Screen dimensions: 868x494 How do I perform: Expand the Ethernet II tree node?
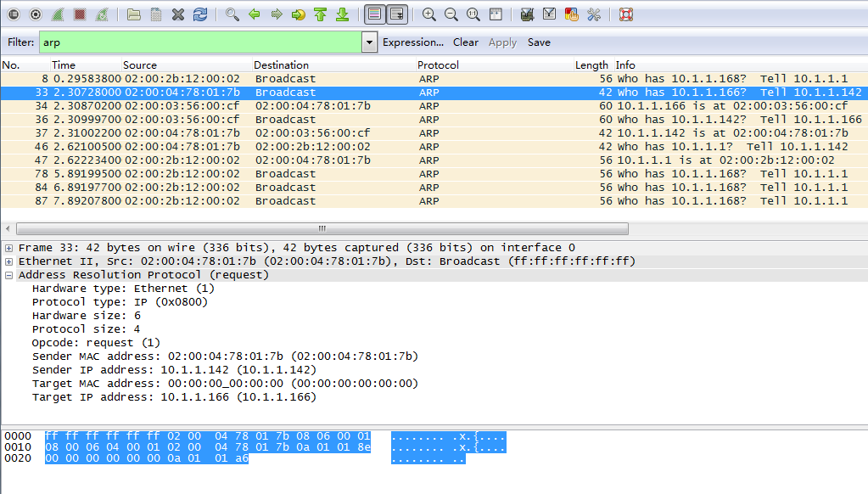(8, 261)
